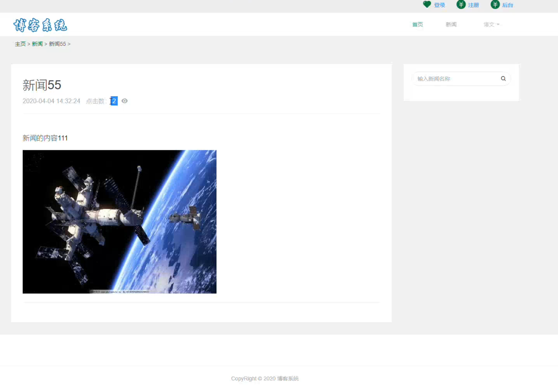Click 主页 in the breadcrumb
Image resolution: width=558 pixels, height=392 pixels.
20,44
